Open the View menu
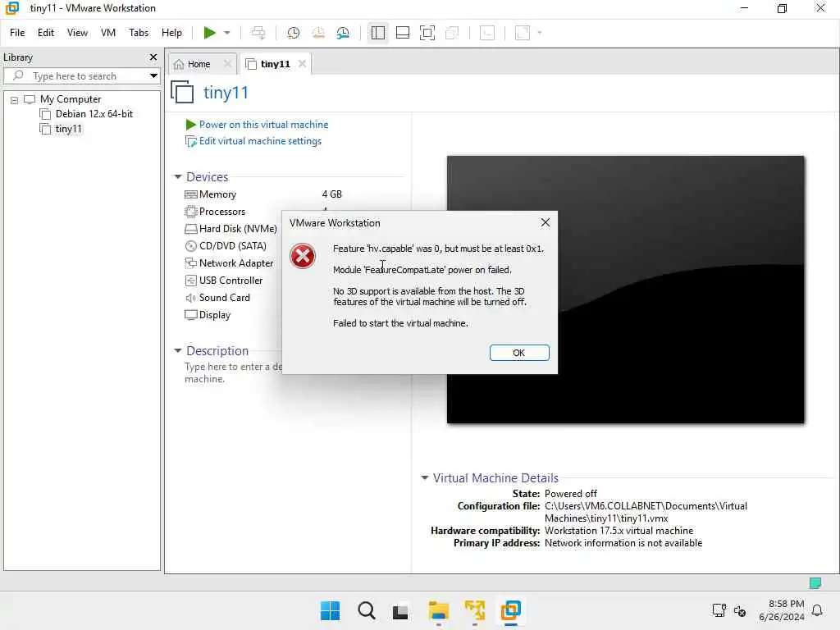Screen dimensions: 840x630 (77, 33)
